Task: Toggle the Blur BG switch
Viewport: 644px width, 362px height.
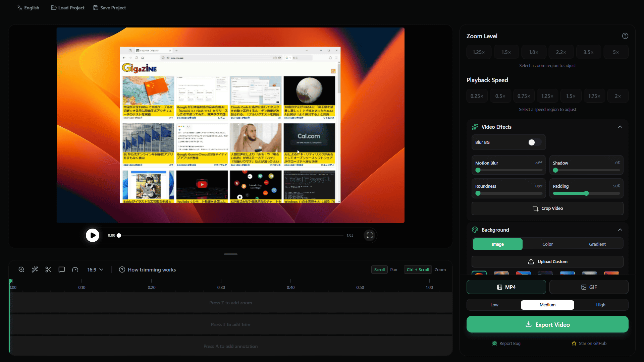Action: coord(534,142)
